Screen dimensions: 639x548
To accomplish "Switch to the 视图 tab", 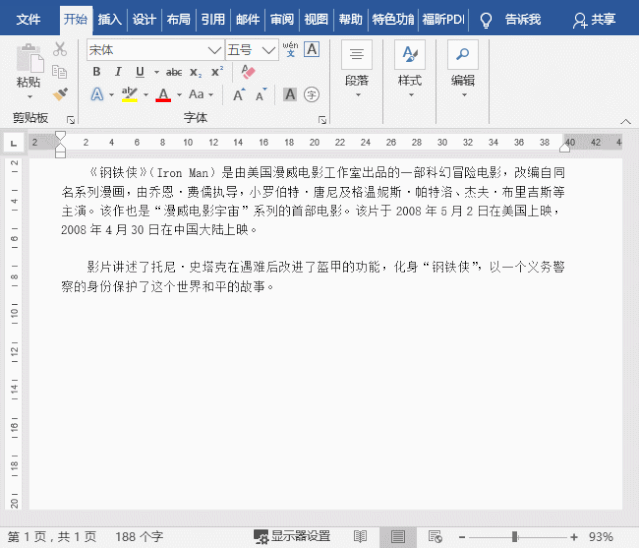I will click(x=316, y=19).
